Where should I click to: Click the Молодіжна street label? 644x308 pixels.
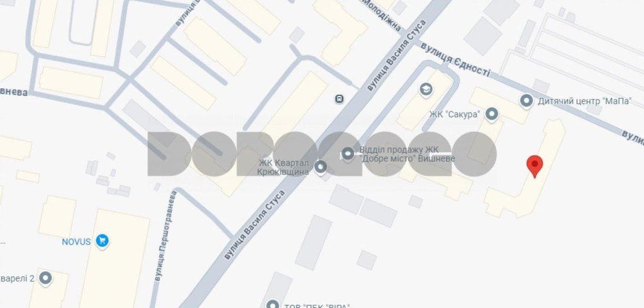coord(381,15)
